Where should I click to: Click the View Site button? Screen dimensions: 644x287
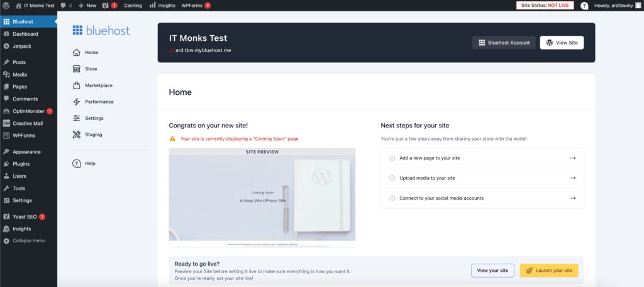(562, 43)
